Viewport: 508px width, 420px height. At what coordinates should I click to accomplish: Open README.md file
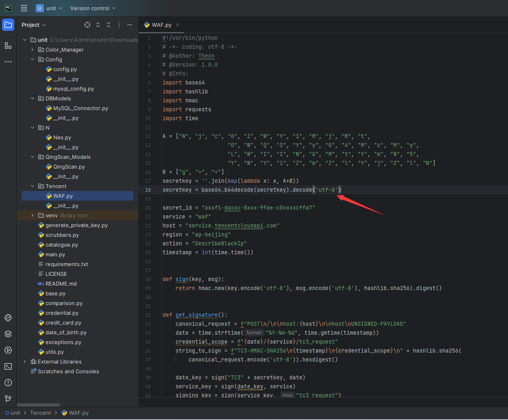[x=57, y=284]
